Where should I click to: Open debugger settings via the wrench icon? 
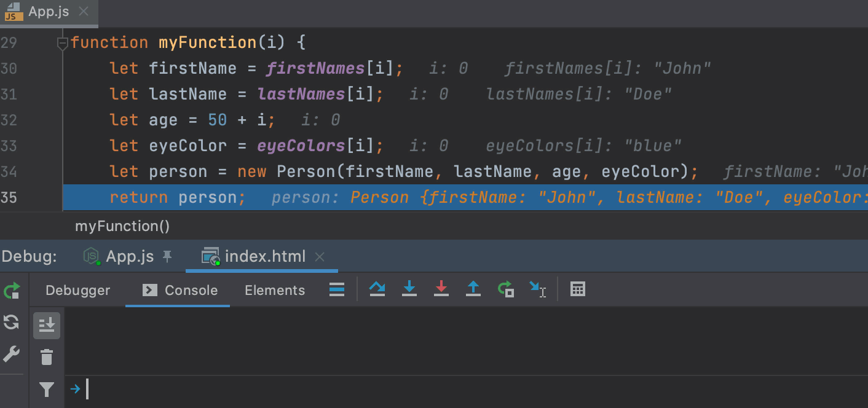12,356
